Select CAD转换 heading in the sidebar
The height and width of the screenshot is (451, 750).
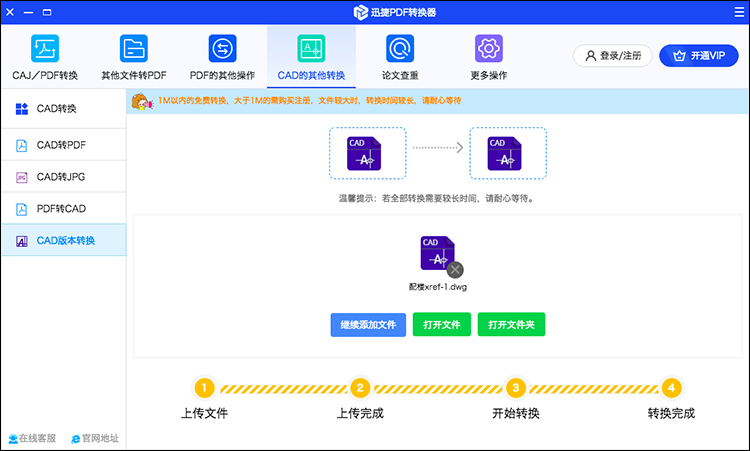tap(64, 109)
